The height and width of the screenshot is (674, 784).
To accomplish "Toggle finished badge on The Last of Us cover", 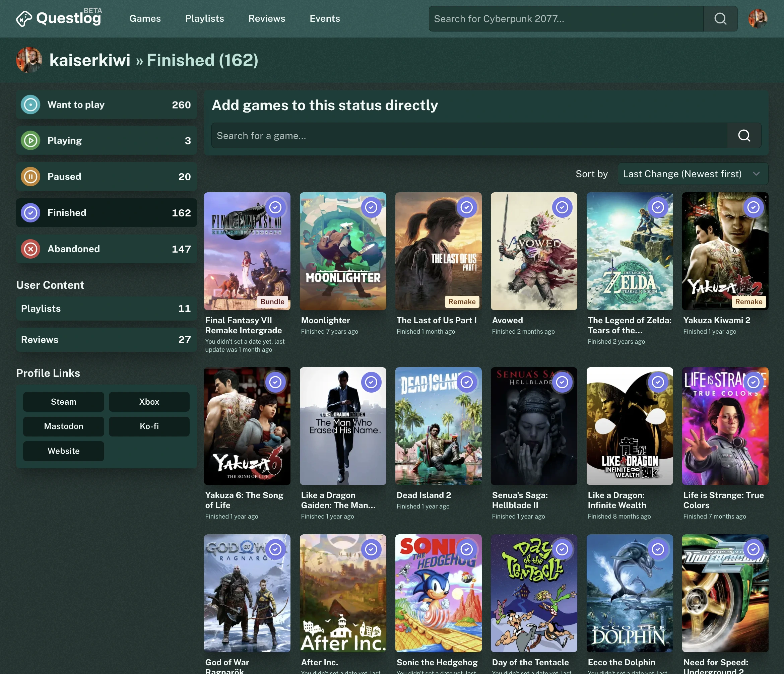I will [466, 207].
